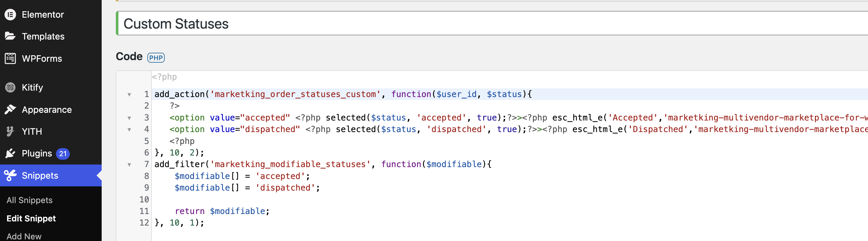Open Edit Snippet submenu link
The image size is (868, 241).
tap(31, 219)
